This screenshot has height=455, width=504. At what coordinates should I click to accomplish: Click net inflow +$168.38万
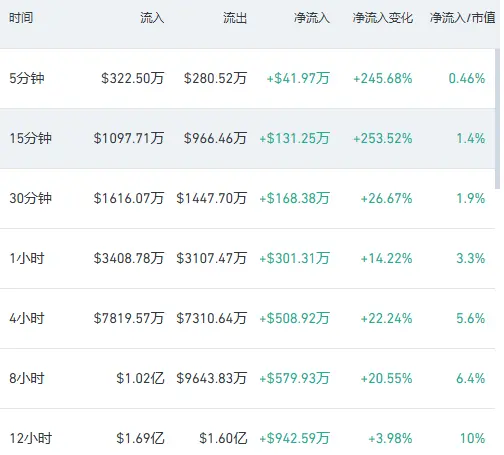(294, 198)
